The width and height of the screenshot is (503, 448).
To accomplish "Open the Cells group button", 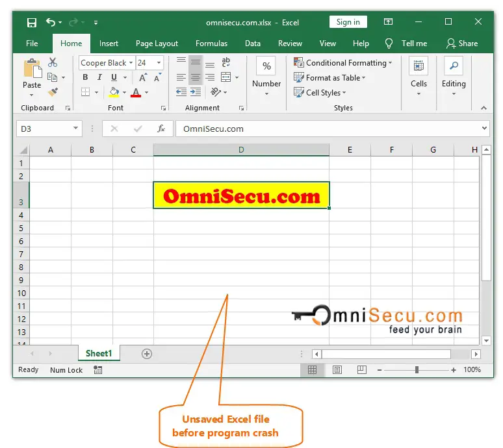I will pos(419,77).
